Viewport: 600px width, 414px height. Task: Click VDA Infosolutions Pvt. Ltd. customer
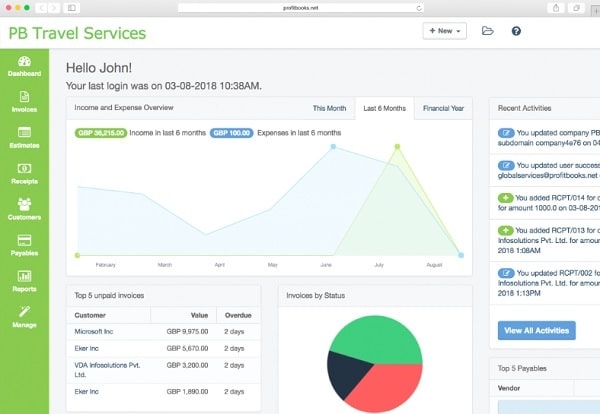pyautogui.click(x=107, y=370)
